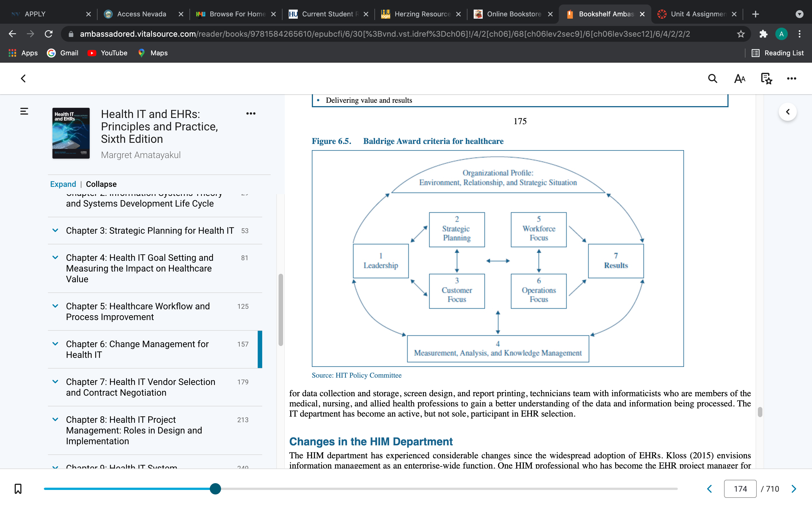Bookmark this page

point(18,489)
